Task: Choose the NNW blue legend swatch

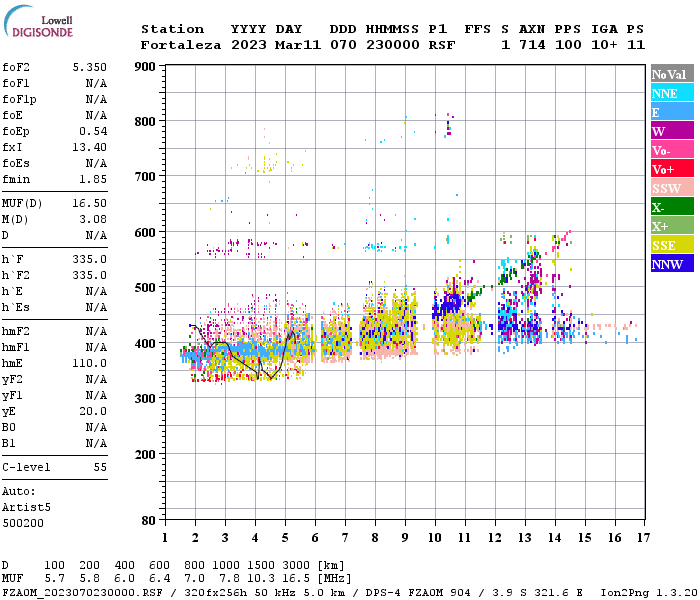Action: click(672, 264)
